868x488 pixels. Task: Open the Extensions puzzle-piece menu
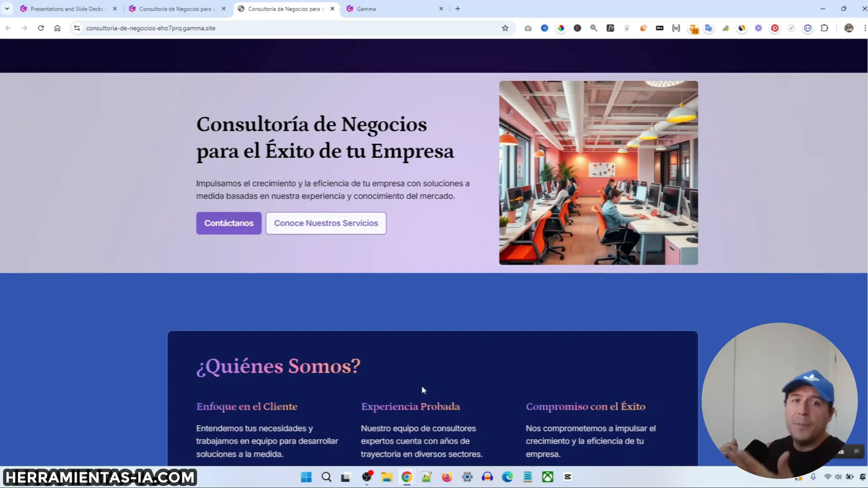coord(825,28)
